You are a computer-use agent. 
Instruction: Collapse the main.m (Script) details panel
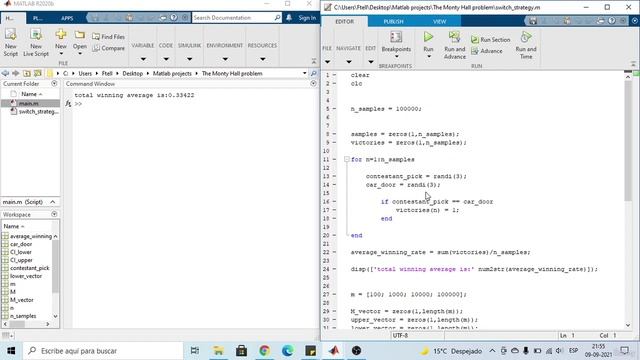tap(53, 202)
